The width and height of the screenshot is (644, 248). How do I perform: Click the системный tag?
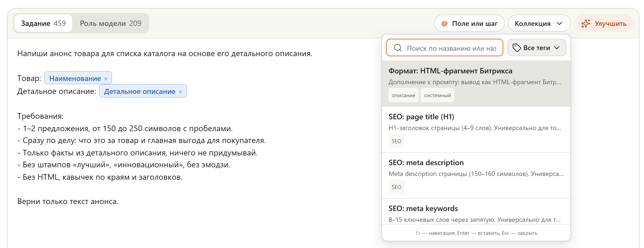tap(437, 95)
